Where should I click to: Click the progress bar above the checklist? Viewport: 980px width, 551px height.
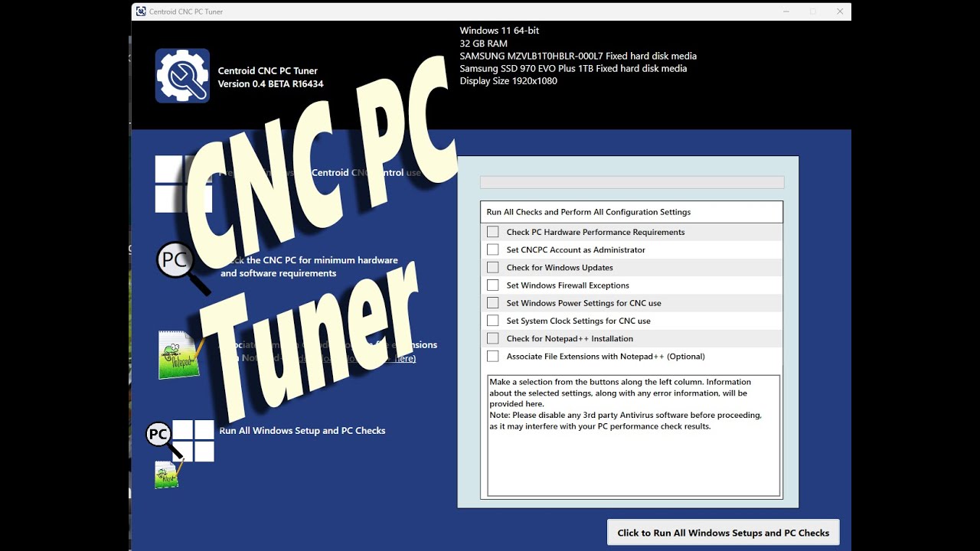click(632, 182)
